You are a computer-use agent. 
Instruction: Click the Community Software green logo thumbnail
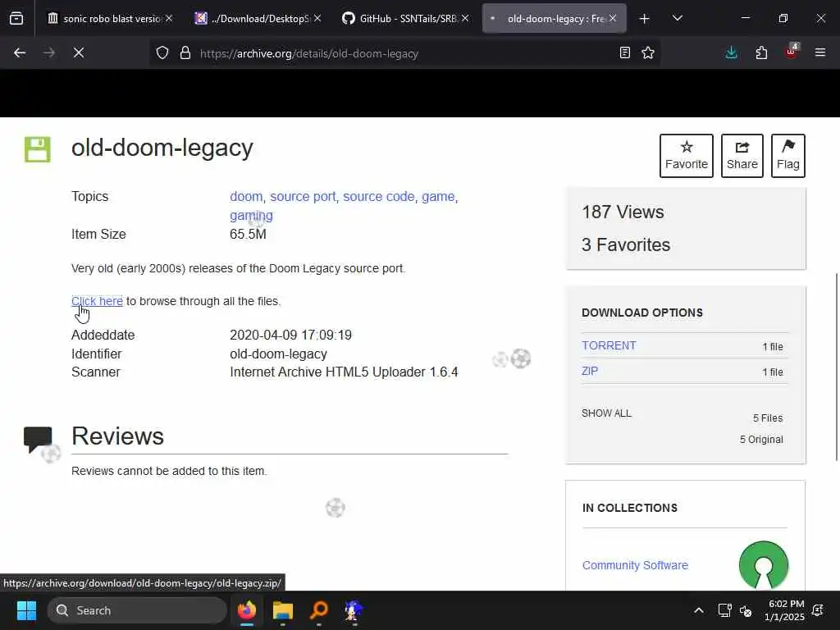tap(764, 565)
